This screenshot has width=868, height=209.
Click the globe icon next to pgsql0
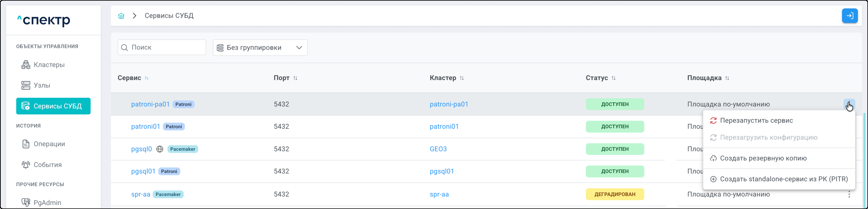tap(160, 149)
